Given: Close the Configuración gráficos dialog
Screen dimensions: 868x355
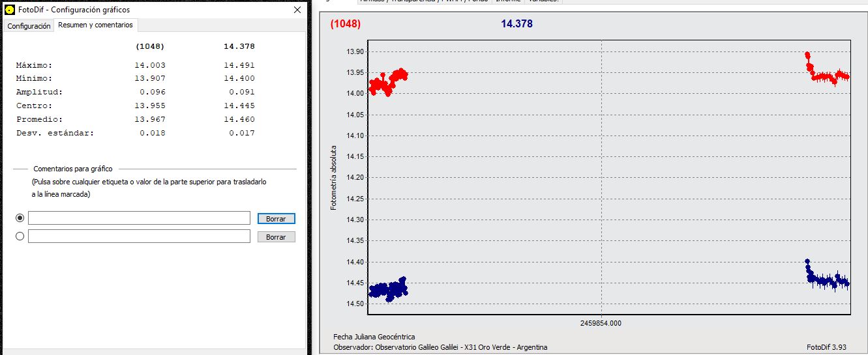Looking at the screenshot, I should pos(297,10).
